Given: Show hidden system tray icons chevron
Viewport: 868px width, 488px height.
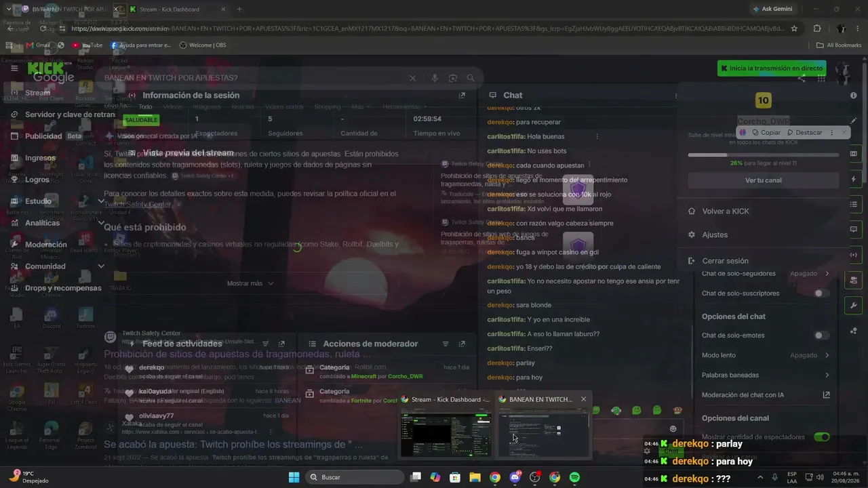Looking at the screenshot, I should click(759, 477).
